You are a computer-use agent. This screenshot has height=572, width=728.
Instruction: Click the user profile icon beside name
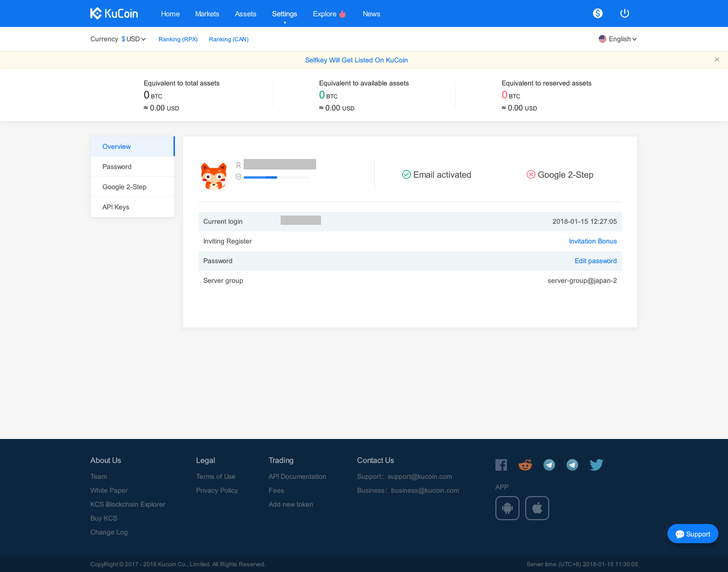(238, 165)
